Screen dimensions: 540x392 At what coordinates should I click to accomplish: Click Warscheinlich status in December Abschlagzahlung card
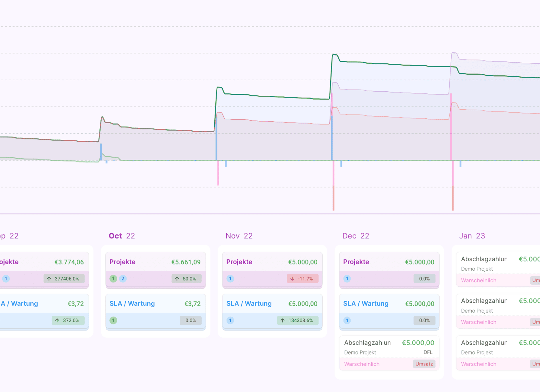coord(362,364)
